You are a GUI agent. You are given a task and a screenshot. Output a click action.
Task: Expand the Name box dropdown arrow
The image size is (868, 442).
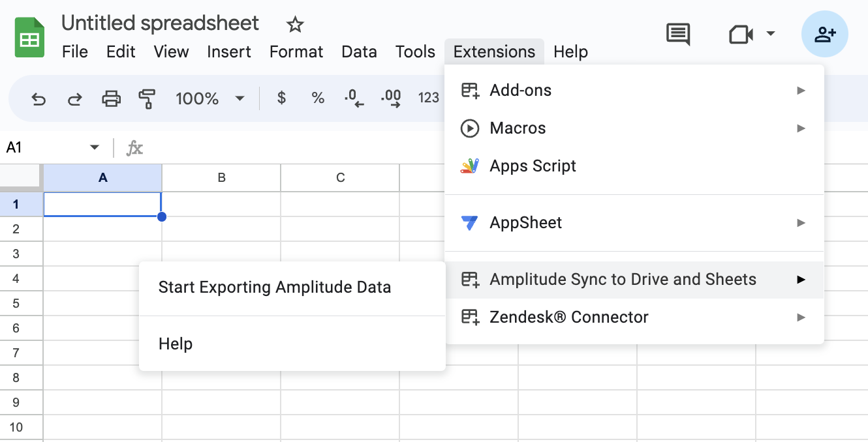(x=95, y=147)
